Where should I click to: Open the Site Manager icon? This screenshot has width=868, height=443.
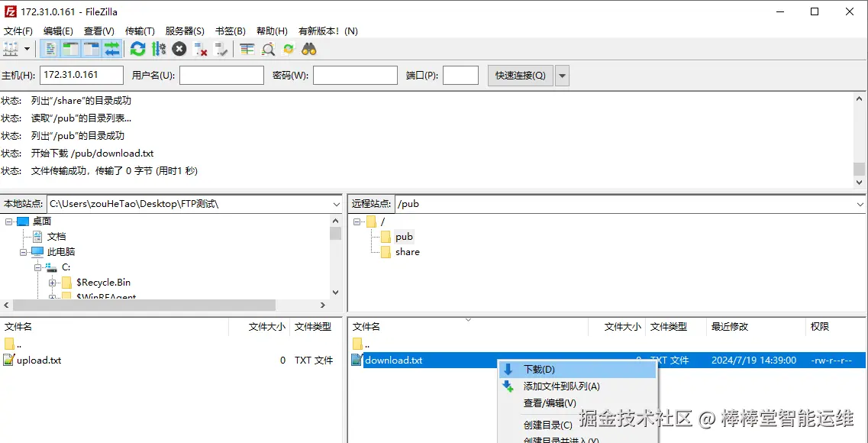pyautogui.click(x=11, y=50)
